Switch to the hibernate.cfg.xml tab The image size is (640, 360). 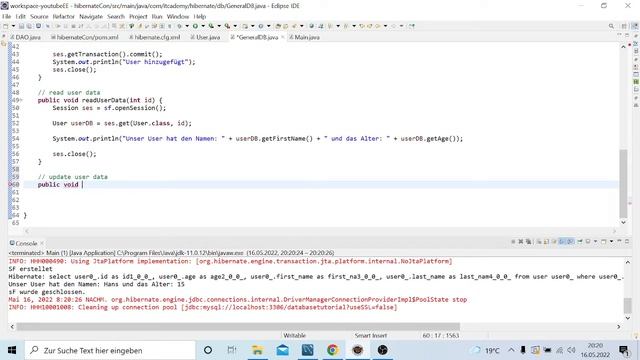coord(155,37)
